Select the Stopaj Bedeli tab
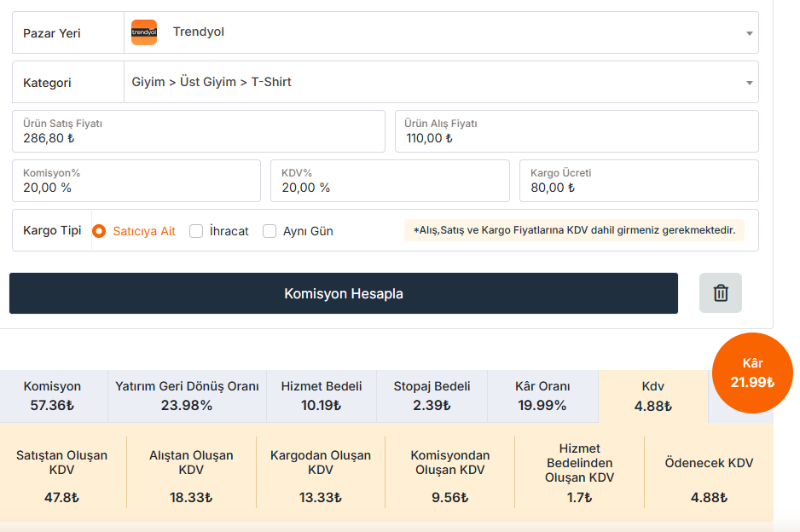The image size is (800, 532). click(432, 396)
